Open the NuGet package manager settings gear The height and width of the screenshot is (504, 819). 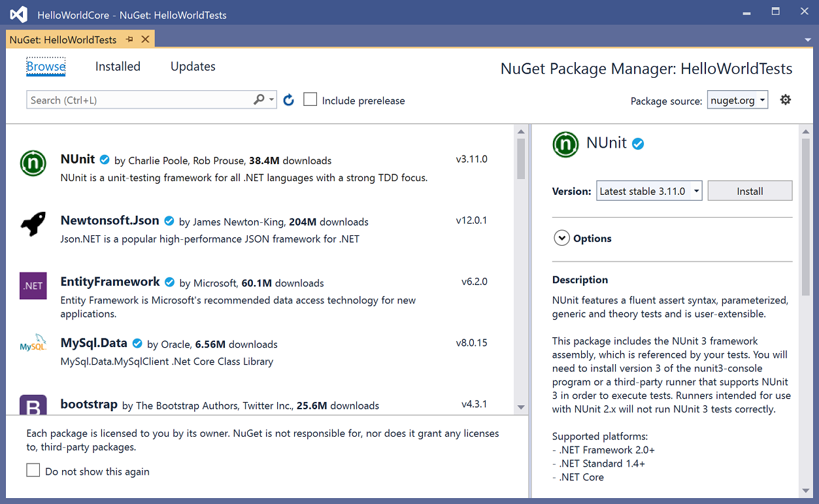coord(785,99)
